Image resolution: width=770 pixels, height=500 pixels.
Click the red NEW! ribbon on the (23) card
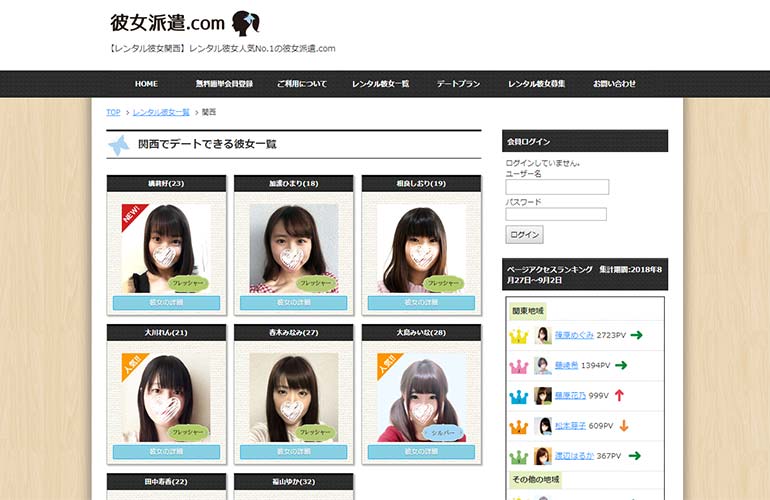pyautogui.click(x=132, y=215)
